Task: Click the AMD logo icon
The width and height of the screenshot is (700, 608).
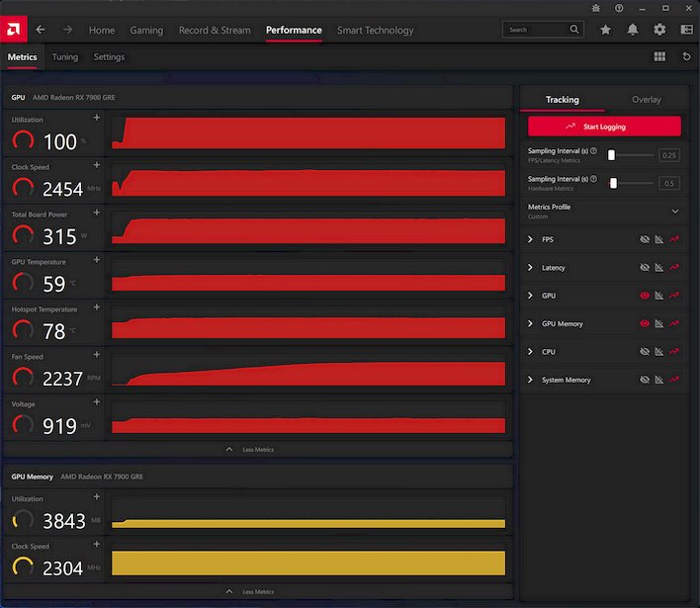Action: pyautogui.click(x=15, y=30)
